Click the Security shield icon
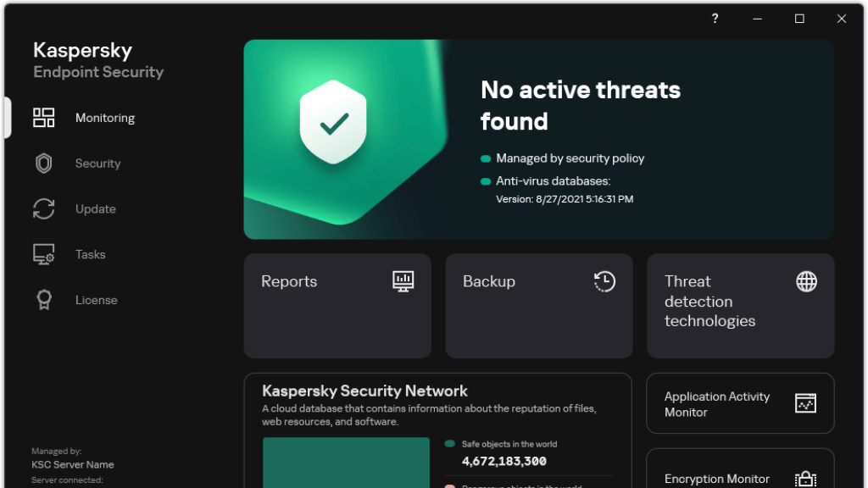Viewport: 868px width, 488px height. [44, 163]
